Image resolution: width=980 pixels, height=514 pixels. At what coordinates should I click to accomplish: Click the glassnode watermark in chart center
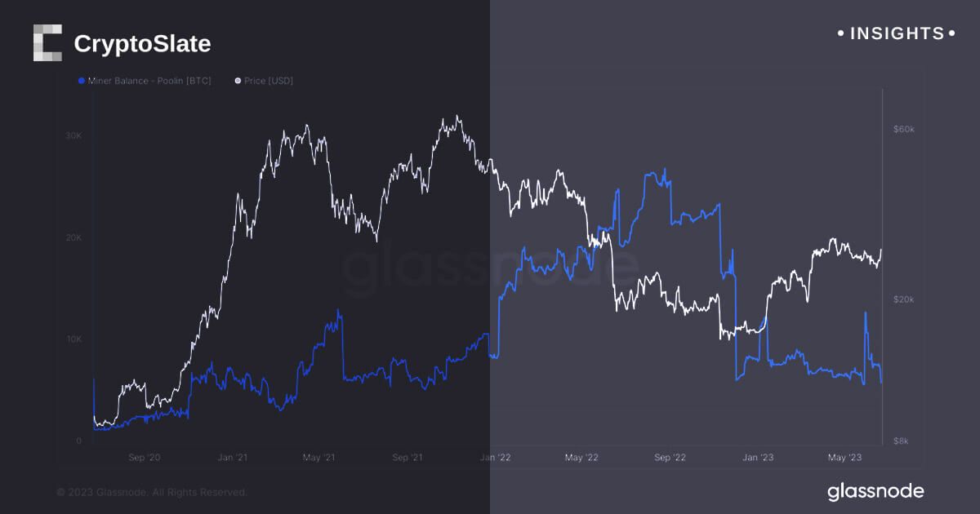click(490, 269)
